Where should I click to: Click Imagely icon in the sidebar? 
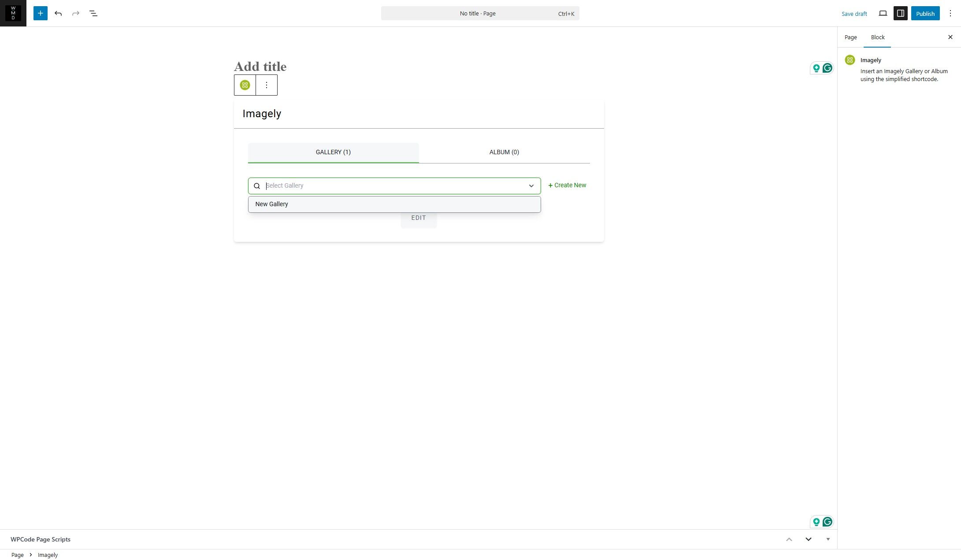point(850,60)
